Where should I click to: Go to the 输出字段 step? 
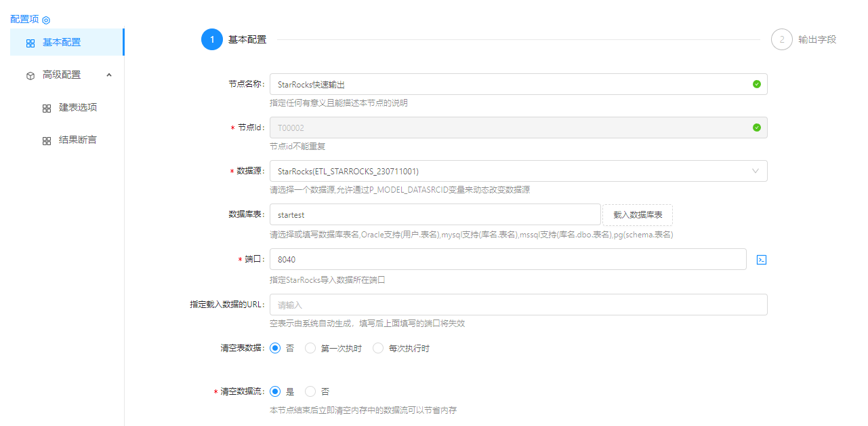click(817, 39)
